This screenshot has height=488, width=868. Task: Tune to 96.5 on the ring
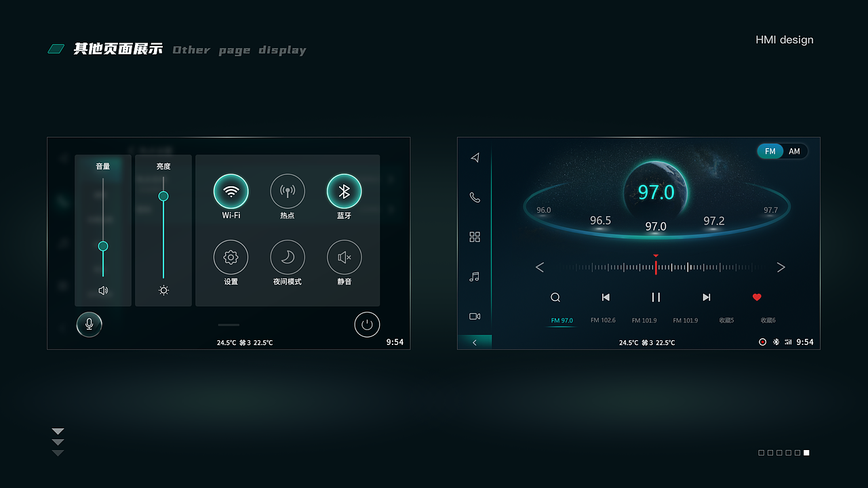pos(600,221)
